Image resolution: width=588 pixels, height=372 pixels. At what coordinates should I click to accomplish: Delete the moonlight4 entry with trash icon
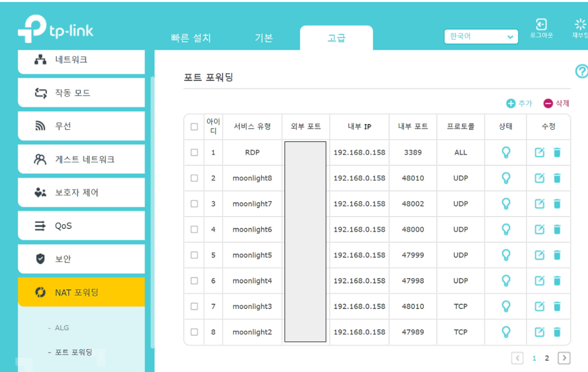[x=557, y=281]
